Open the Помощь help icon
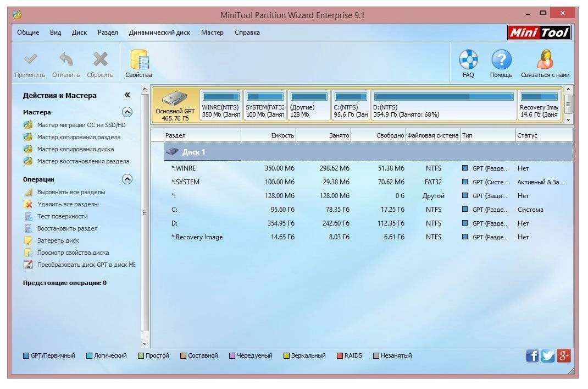The image size is (588, 389). [x=501, y=59]
